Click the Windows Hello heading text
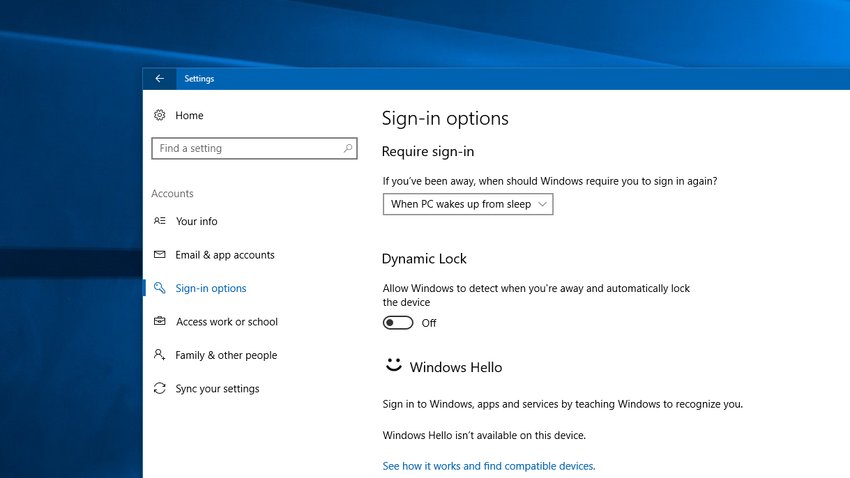Screen dimensions: 850x478 pos(456,367)
